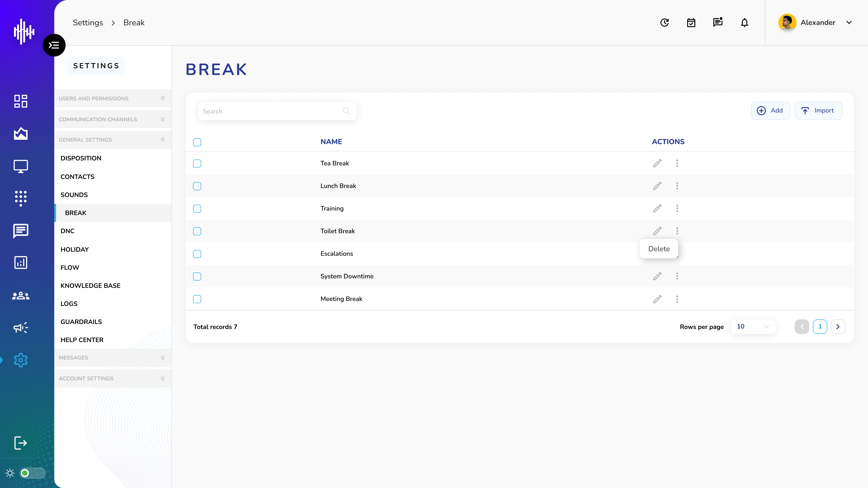Click the history clock icon in header
Screen dimensions: 868x488
click(664, 23)
